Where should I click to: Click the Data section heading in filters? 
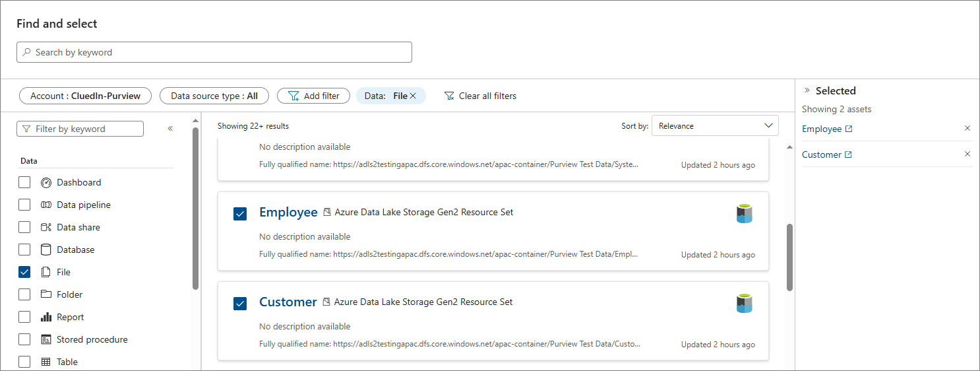29,160
